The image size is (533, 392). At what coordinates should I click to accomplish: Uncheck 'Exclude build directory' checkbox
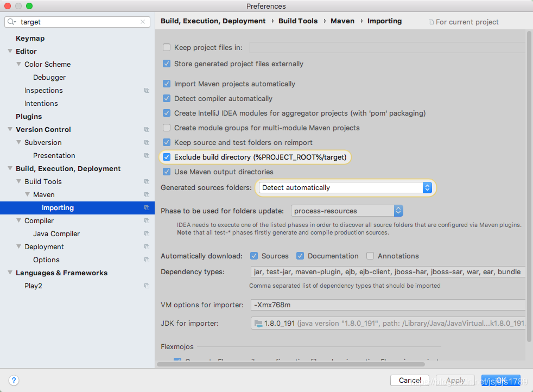(167, 157)
